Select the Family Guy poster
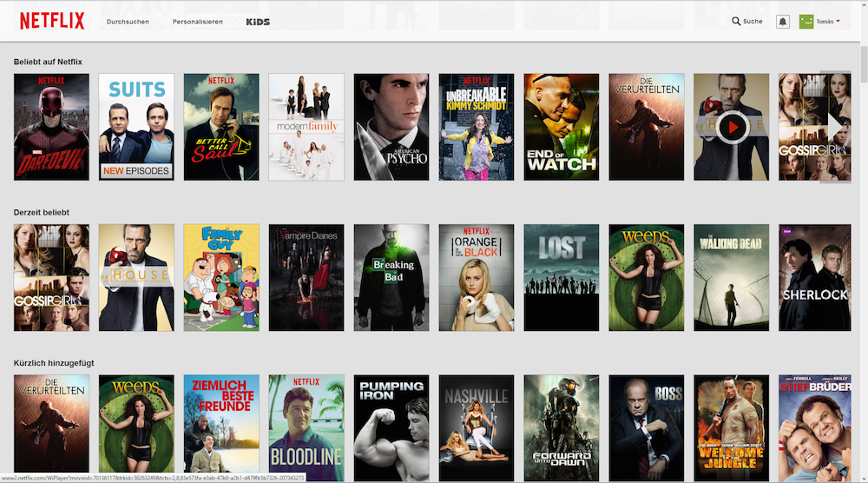This screenshot has height=483, width=868. [x=221, y=277]
